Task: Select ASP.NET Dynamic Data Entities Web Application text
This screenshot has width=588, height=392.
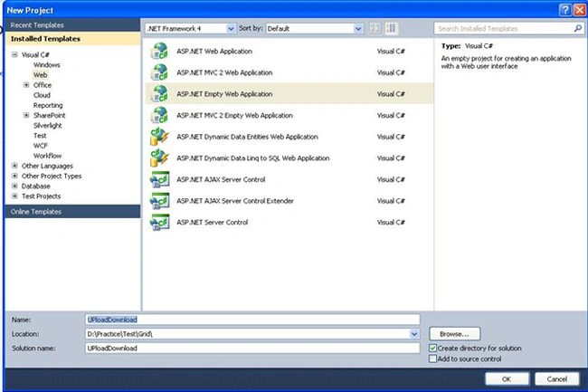Action: [x=248, y=137]
